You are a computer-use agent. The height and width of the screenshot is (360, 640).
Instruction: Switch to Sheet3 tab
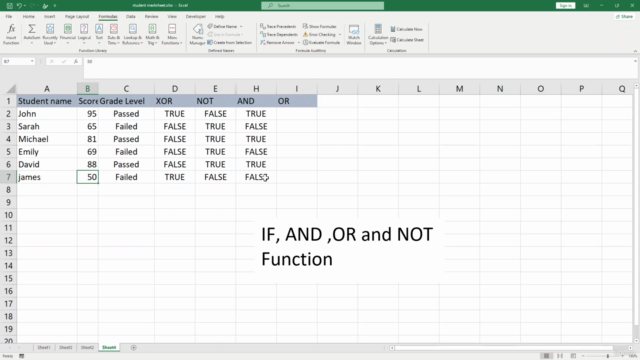pos(65,348)
